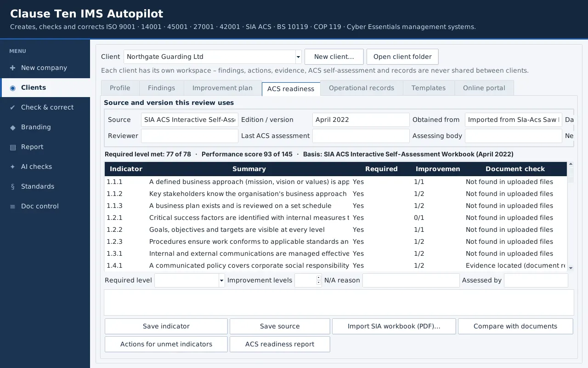Focus the Reviewer input field
The image size is (588, 368).
pyautogui.click(x=190, y=136)
